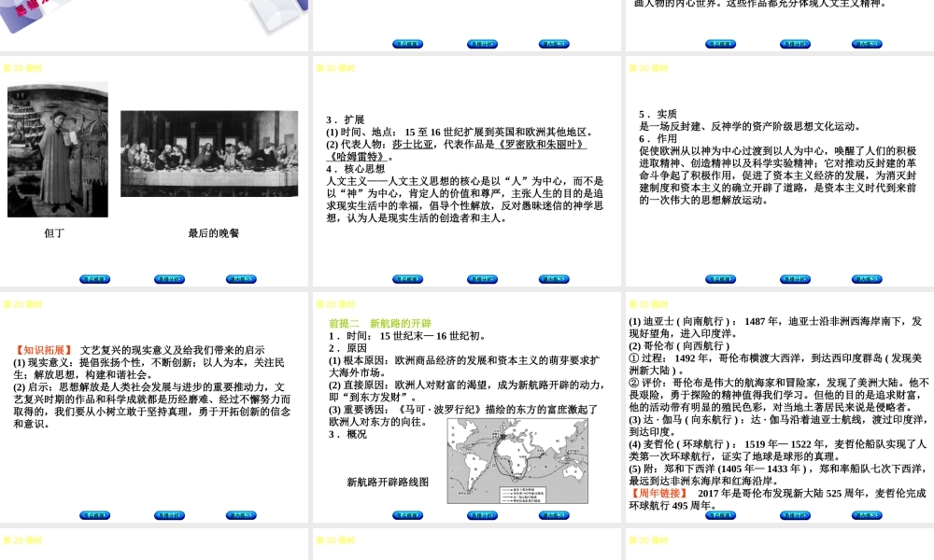Click middle blue button on top-row center slide

pos(482,44)
